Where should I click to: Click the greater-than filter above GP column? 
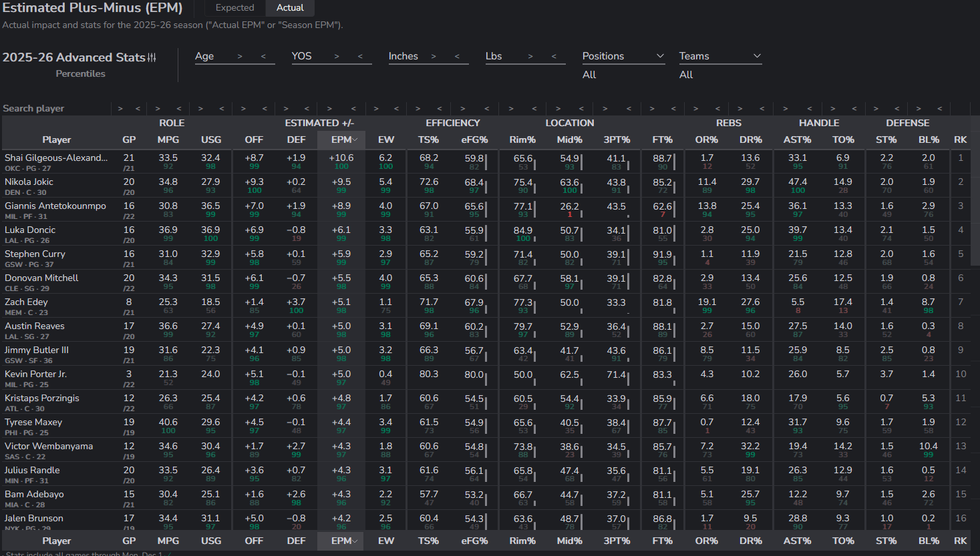click(120, 108)
